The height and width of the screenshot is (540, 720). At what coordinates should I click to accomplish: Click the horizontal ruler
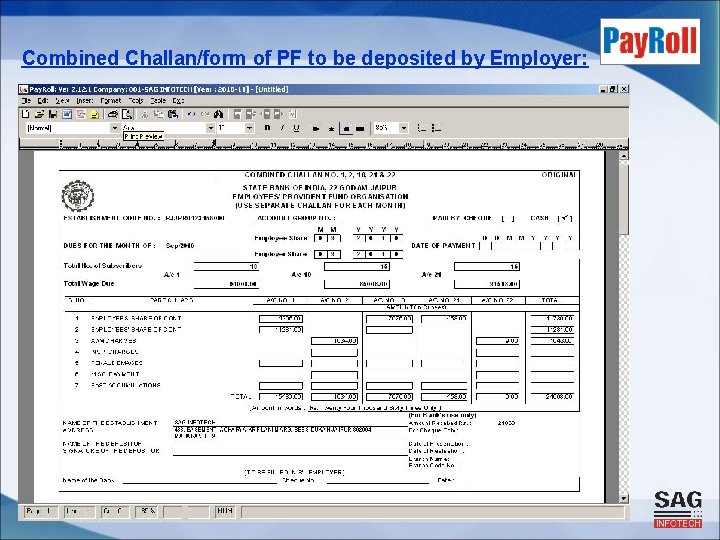click(x=323, y=145)
